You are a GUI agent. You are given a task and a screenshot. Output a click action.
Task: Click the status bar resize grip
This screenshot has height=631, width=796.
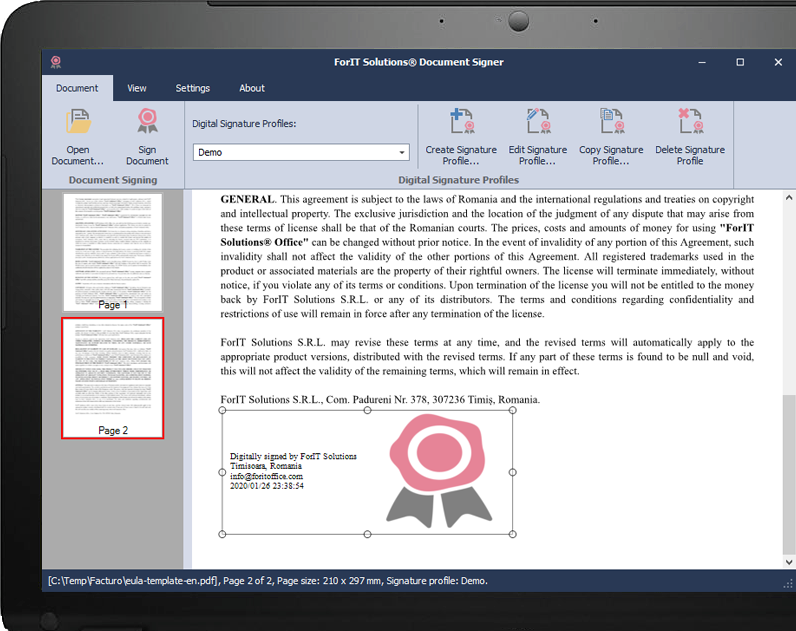(788, 584)
